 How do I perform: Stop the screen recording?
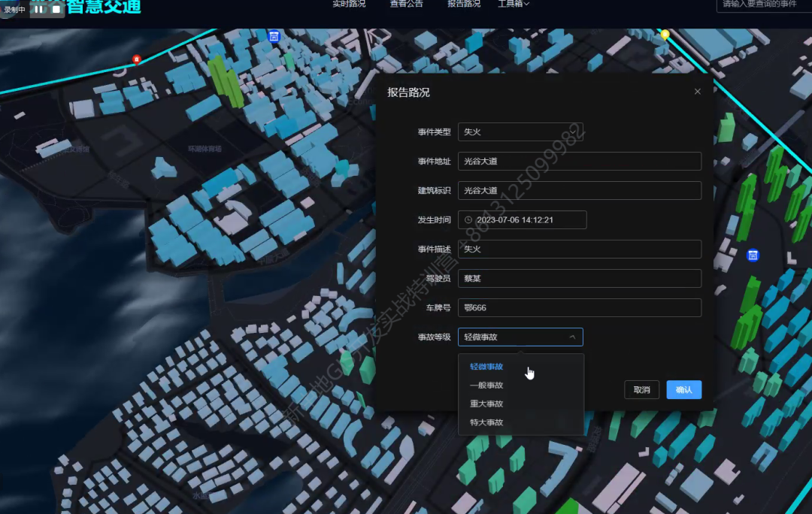click(56, 9)
